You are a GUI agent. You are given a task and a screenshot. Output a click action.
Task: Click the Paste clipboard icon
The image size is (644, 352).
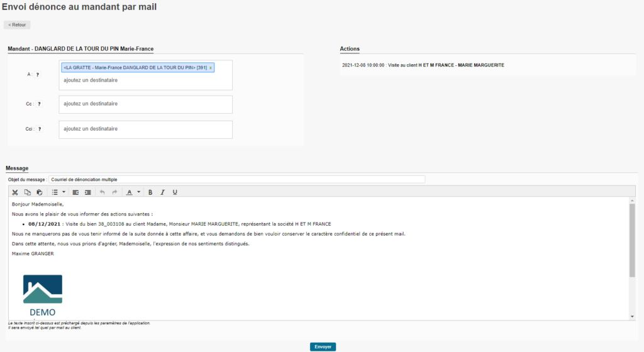click(39, 192)
